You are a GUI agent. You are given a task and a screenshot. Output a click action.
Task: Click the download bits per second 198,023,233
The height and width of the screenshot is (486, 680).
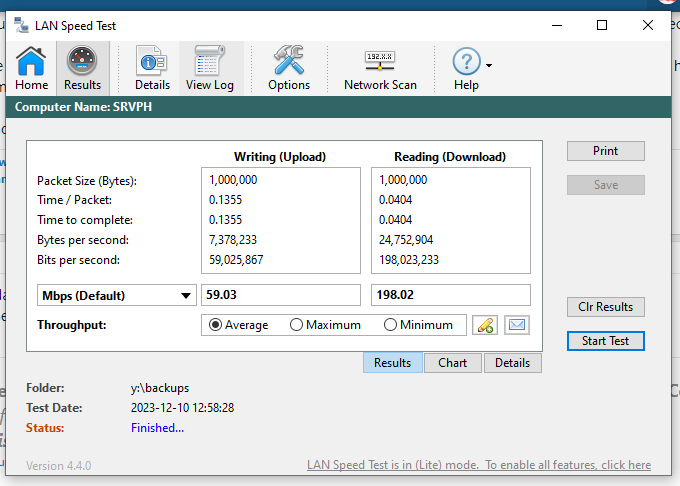(409, 260)
